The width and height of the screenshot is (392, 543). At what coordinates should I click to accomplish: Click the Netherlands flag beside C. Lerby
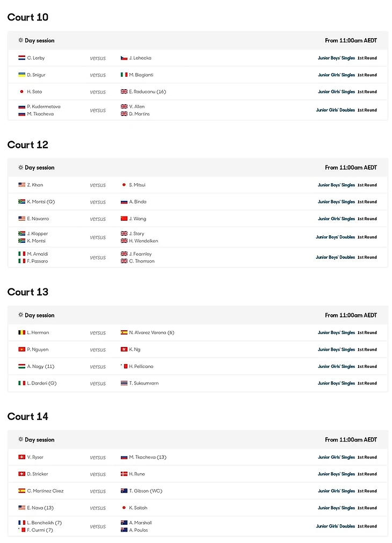pyautogui.click(x=21, y=58)
